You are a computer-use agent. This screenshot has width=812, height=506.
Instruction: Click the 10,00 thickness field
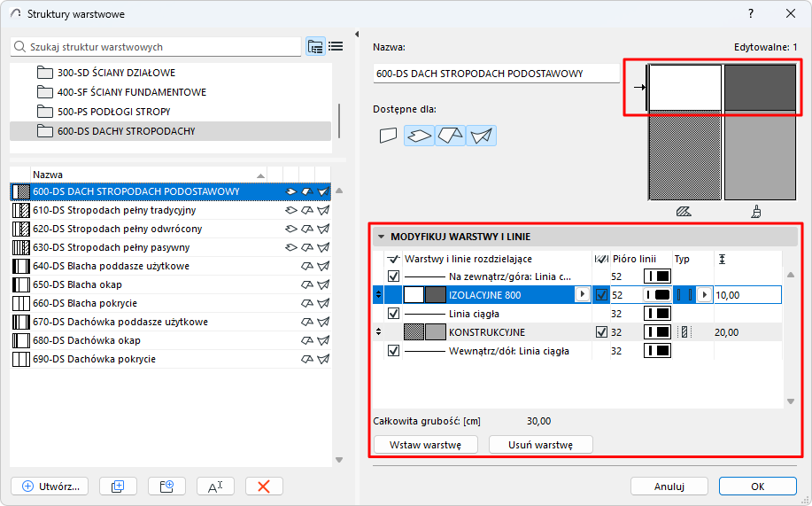pos(747,295)
